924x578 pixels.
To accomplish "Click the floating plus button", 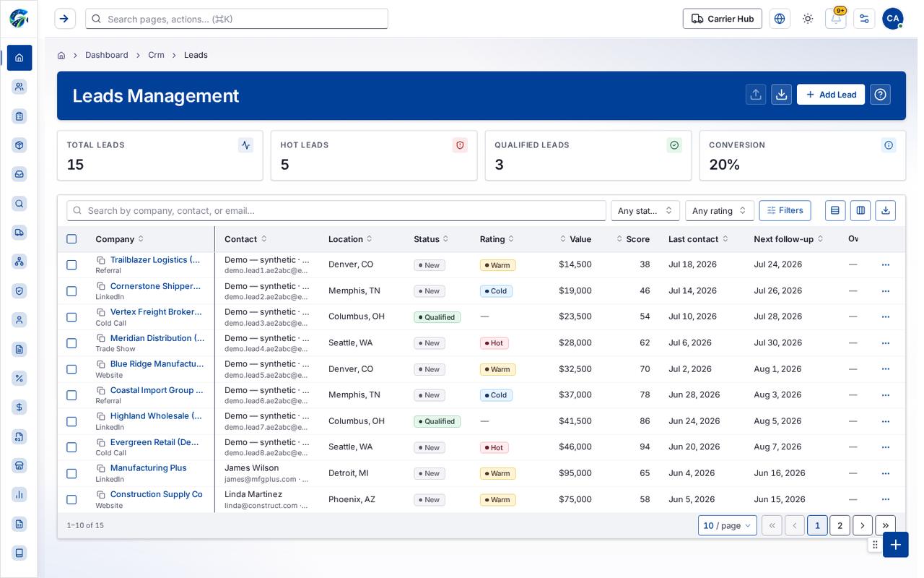I will (x=896, y=545).
